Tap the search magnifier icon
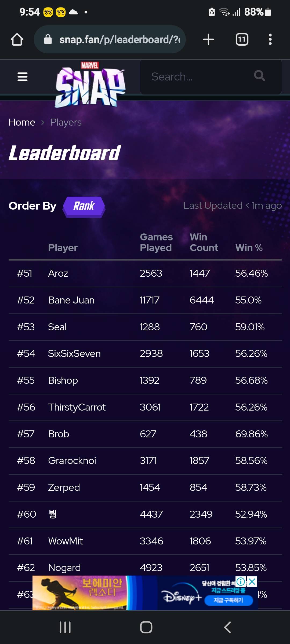 (259, 76)
